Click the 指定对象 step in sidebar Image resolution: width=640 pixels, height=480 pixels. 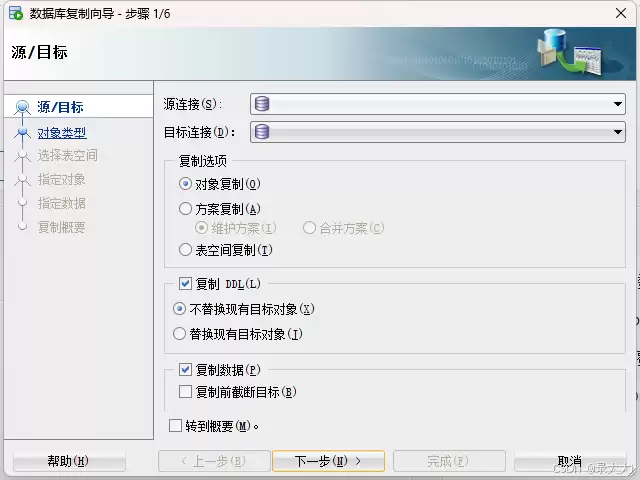61,179
